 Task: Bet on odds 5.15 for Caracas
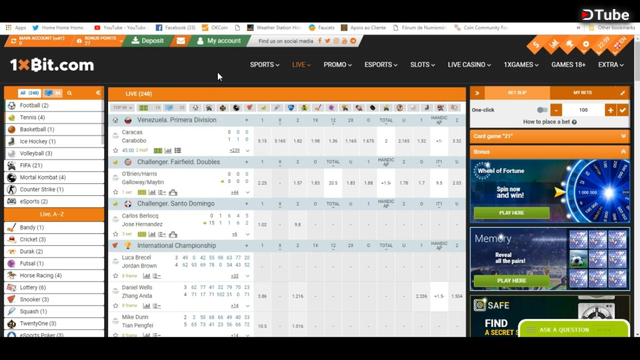pyautogui.click(x=262, y=141)
